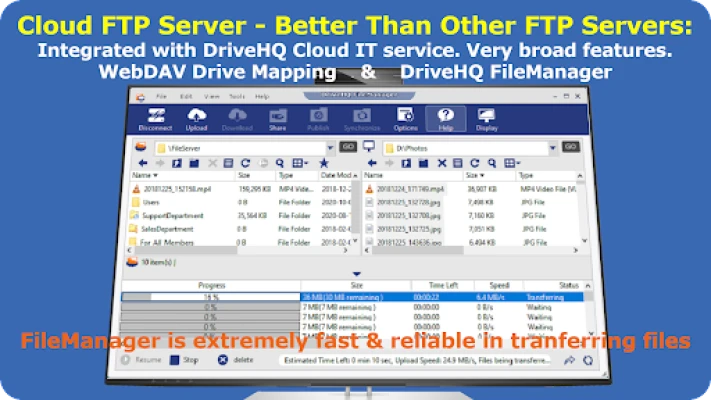
Task: Click the Time Left column header
Action: [443, 286]
